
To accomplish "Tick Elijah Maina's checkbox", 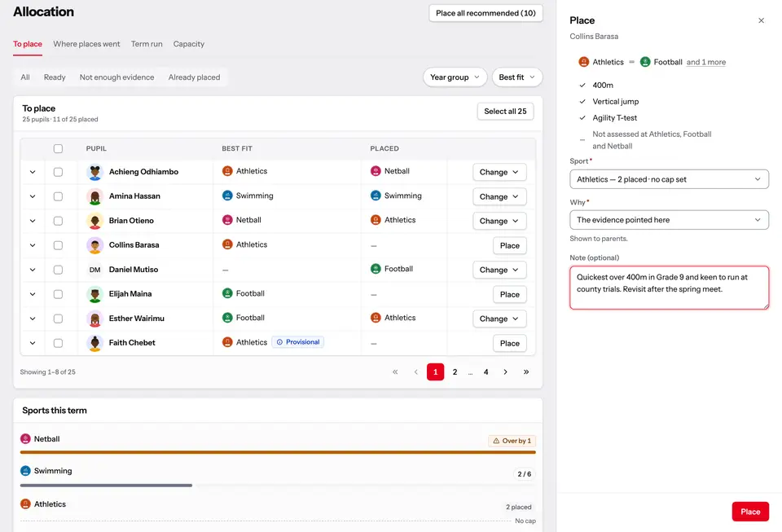I will pos(59,294).
